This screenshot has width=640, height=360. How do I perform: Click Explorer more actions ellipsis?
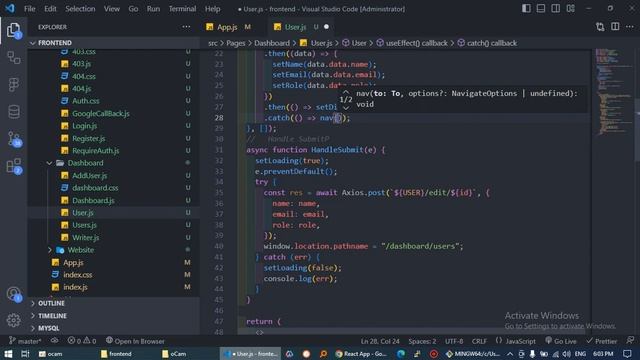click(x=186, y=27)
